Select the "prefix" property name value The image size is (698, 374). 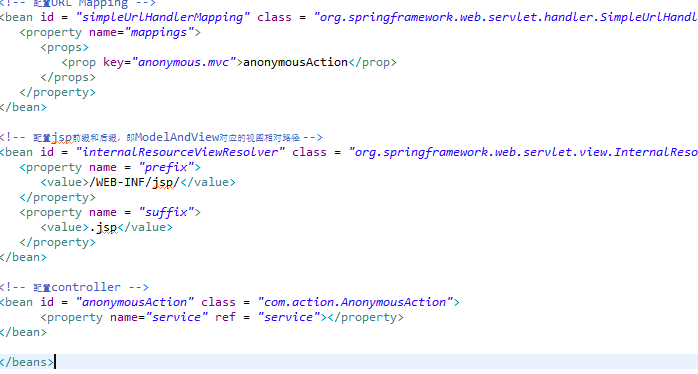point(166,167)
